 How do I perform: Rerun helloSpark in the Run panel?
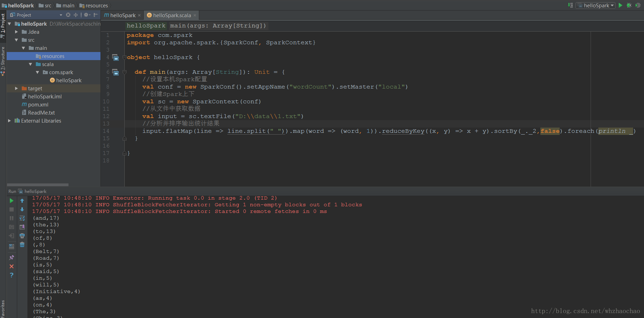click(12, 201)
